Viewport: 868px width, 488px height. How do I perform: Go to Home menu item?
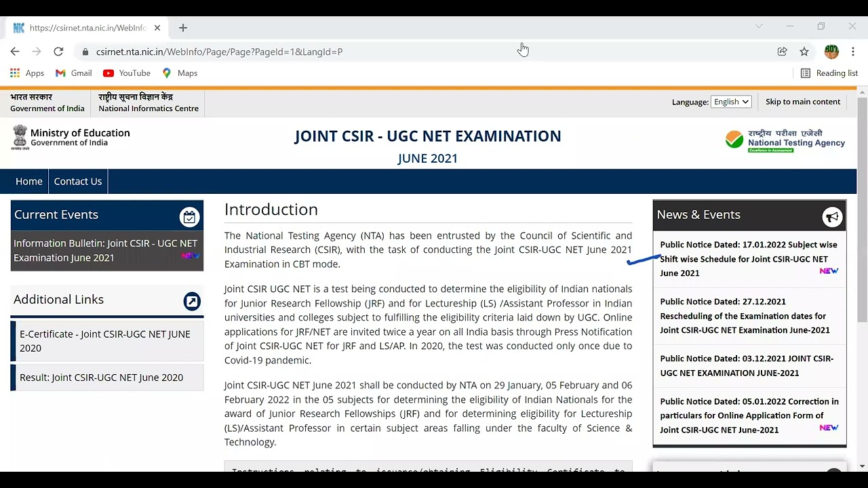pos(29,181)
